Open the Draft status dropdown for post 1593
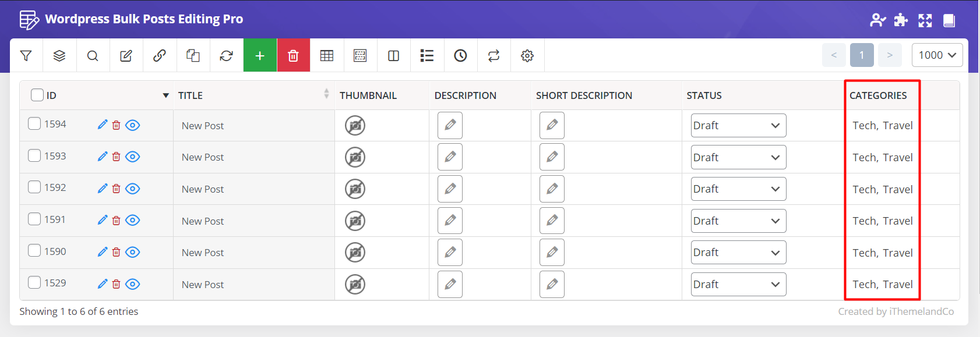The width and height of the screenshot is (980, 337). [x=738, y=157]
